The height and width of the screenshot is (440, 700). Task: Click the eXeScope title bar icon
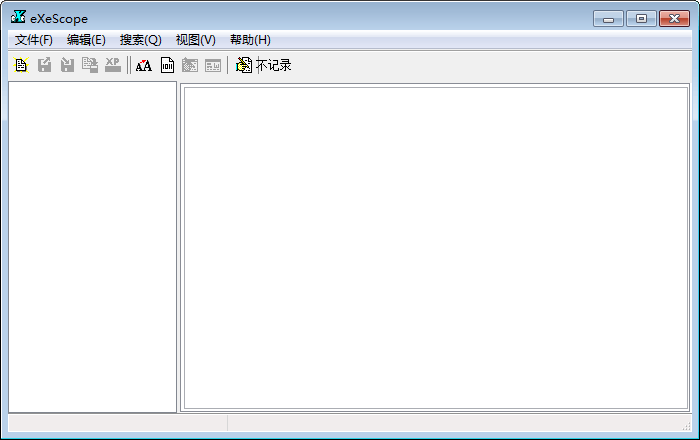(18, 17)
